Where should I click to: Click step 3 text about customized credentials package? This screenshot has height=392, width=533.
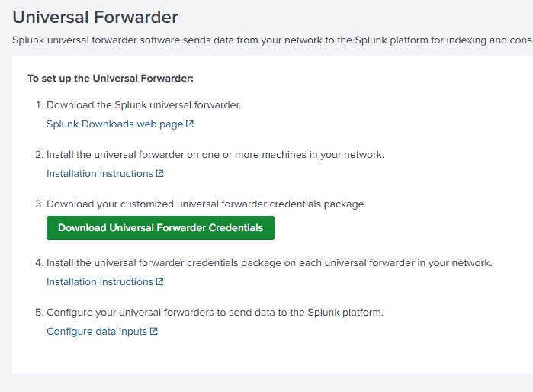[207, 204]
